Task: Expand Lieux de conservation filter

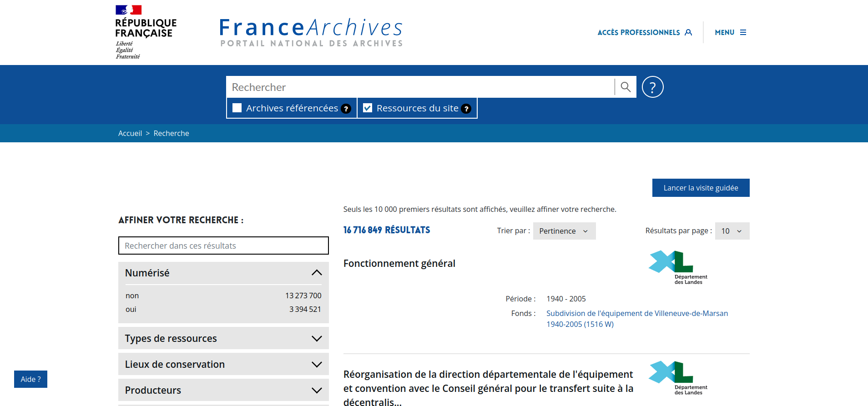Action: coord(317,365)
